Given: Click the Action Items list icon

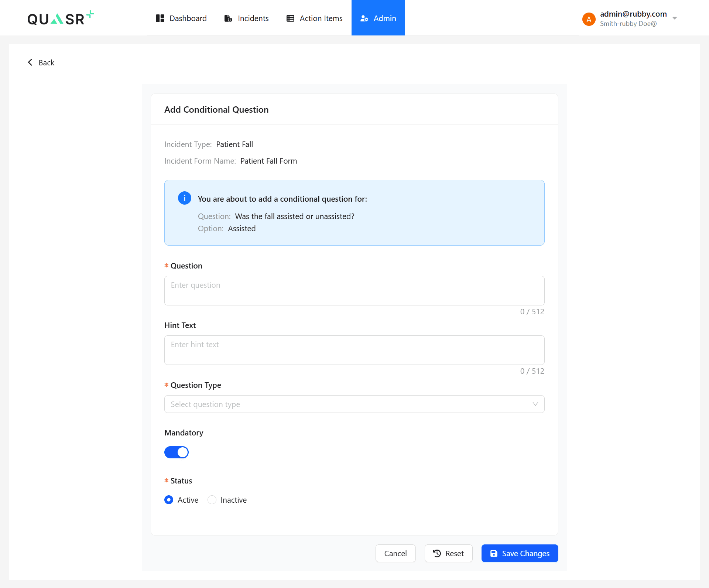Looking at the screenshot, I should [x=291, y=18].
